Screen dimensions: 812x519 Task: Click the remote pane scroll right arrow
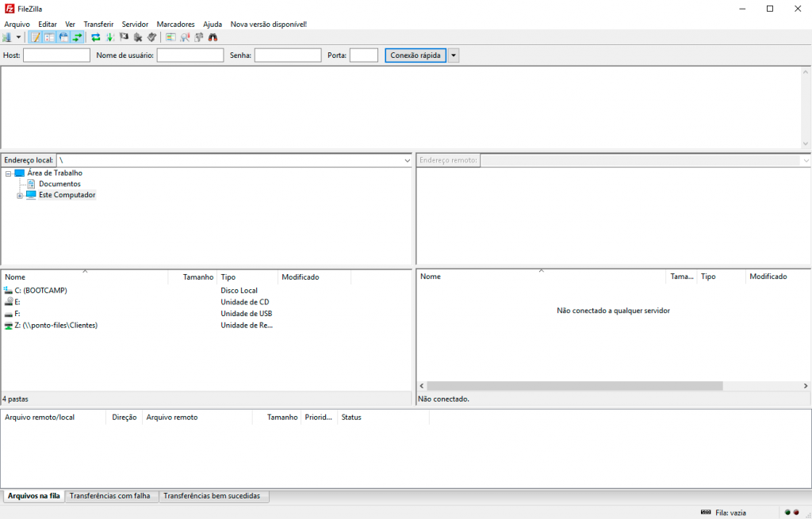(806, 386)
